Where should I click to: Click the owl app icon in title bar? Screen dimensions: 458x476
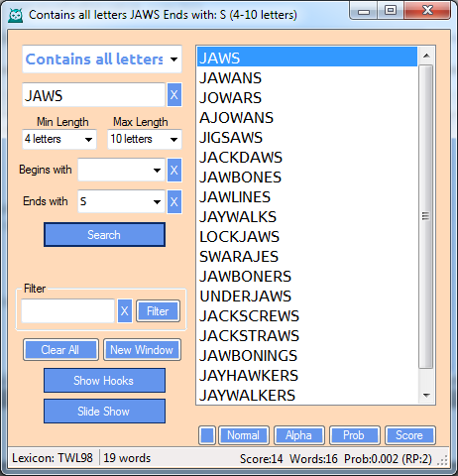pyautogui.click(x=15, y=15)
